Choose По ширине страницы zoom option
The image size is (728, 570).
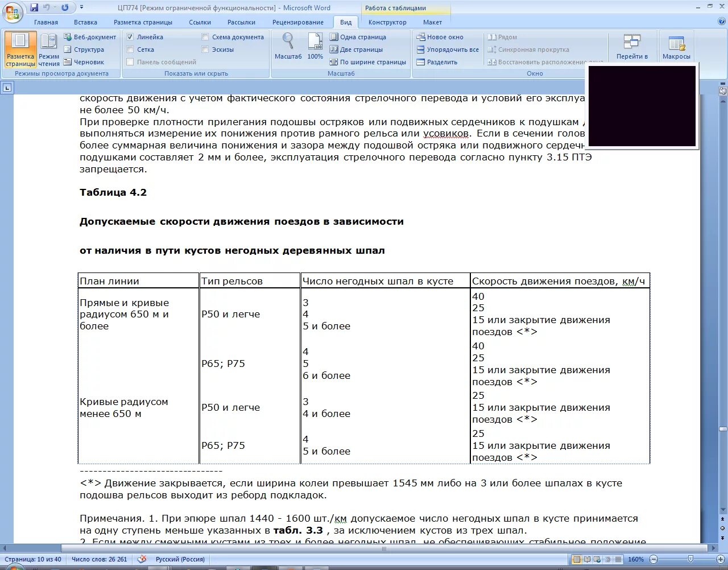(368, 62)
